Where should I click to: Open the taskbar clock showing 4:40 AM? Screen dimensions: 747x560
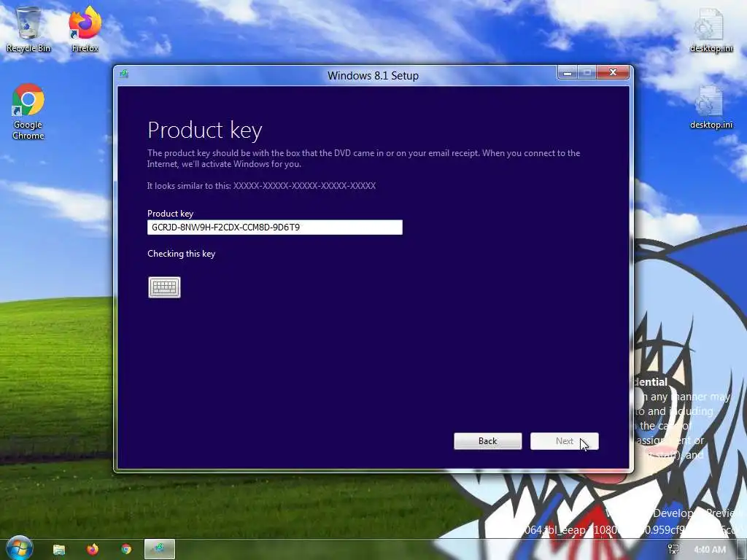tap(710, 550)
